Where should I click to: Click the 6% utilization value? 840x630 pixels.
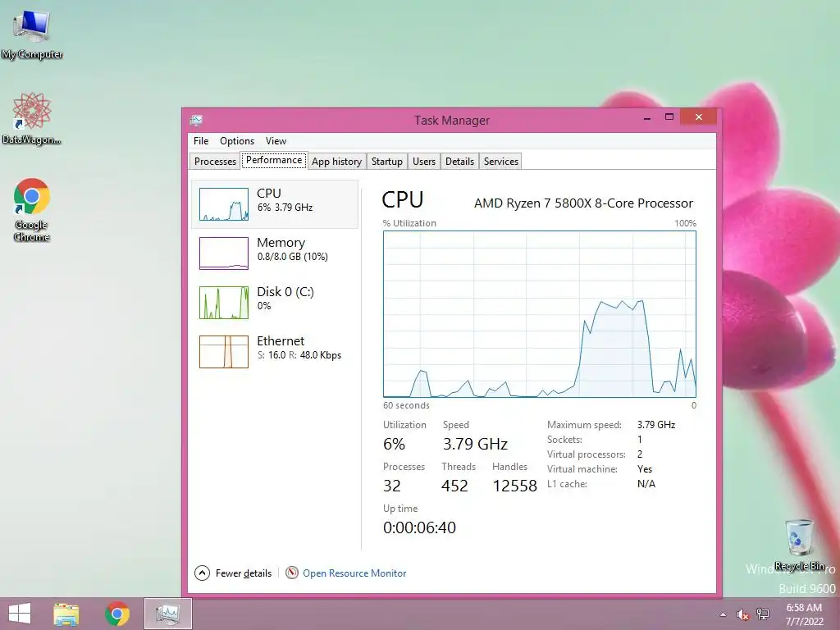[x=394, y=444]
